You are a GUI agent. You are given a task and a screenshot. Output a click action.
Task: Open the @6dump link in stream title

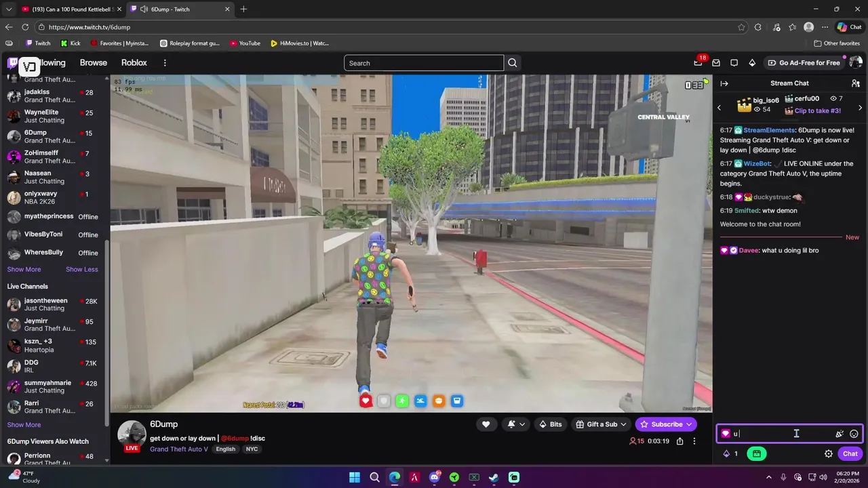pyautogui.click(x=235, y=438)
